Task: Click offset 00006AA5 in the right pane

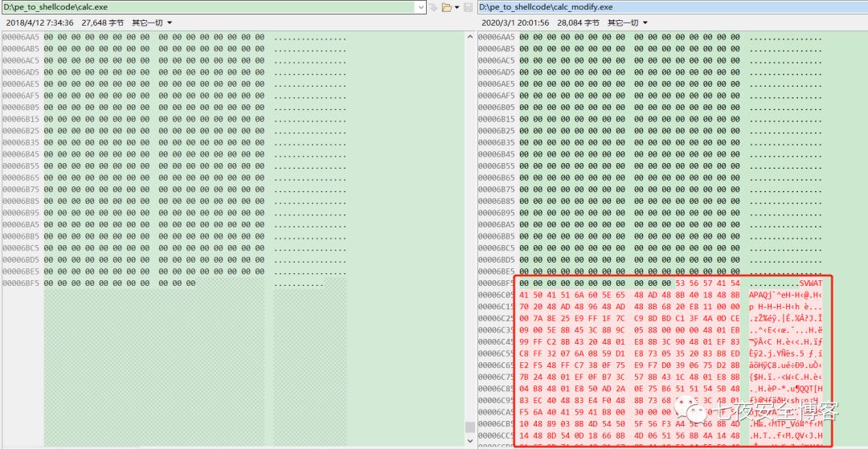Action: click(x=497, y=37)
